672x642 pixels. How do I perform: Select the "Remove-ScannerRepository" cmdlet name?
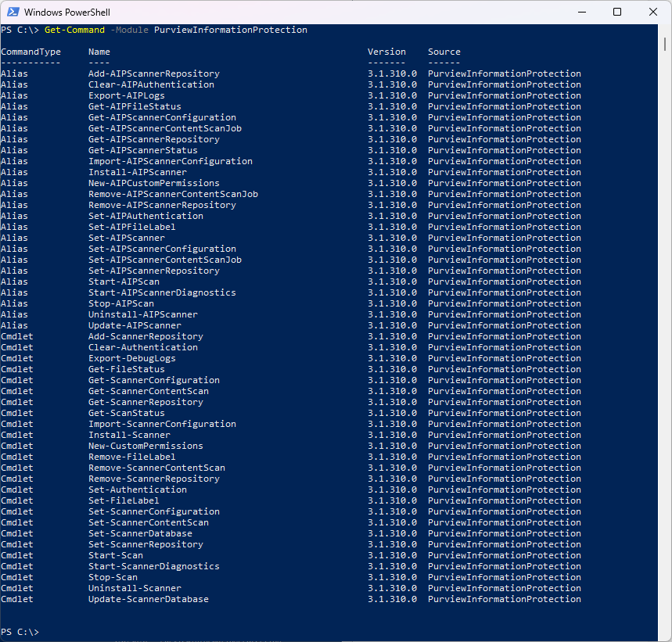tap(154, 479)
